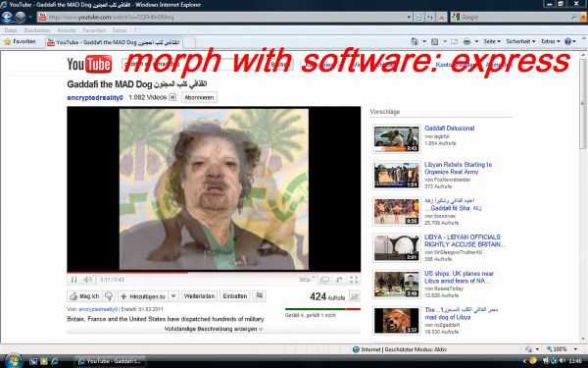This screenshot has width=588, height=368.
Task: Open Gaddafi Delusional suggested video thumbnail
Action: (396, 139)
